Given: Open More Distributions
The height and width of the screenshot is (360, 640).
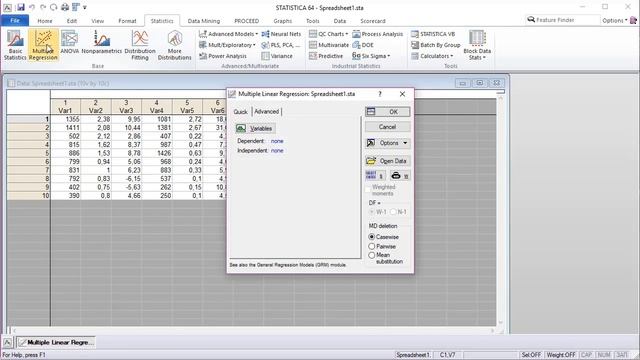Looking at the screenshot, I should (175, 45).
